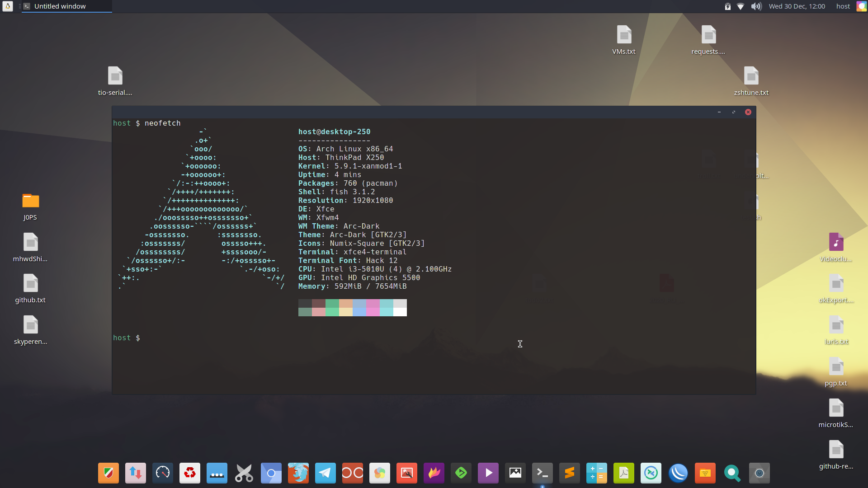Image resolution: width=868 pixels, height=488 pixels.
Task: Click the CPU: Intel i3-5010U line
Action: (x=375, y=269)
